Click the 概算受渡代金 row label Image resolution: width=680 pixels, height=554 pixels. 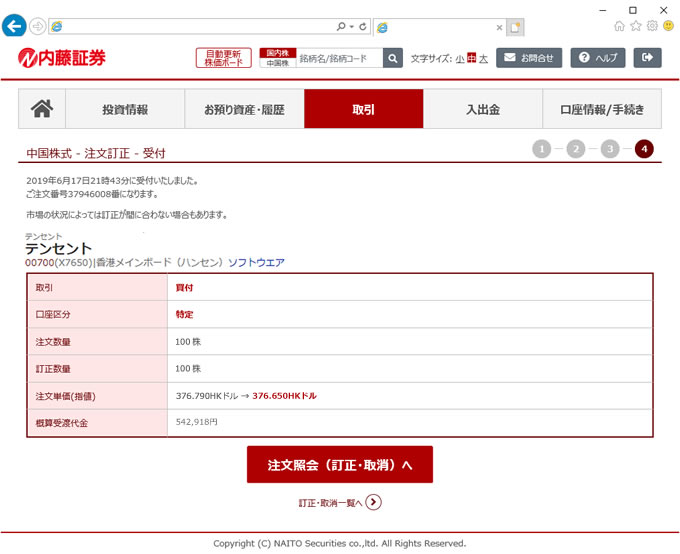62,423
